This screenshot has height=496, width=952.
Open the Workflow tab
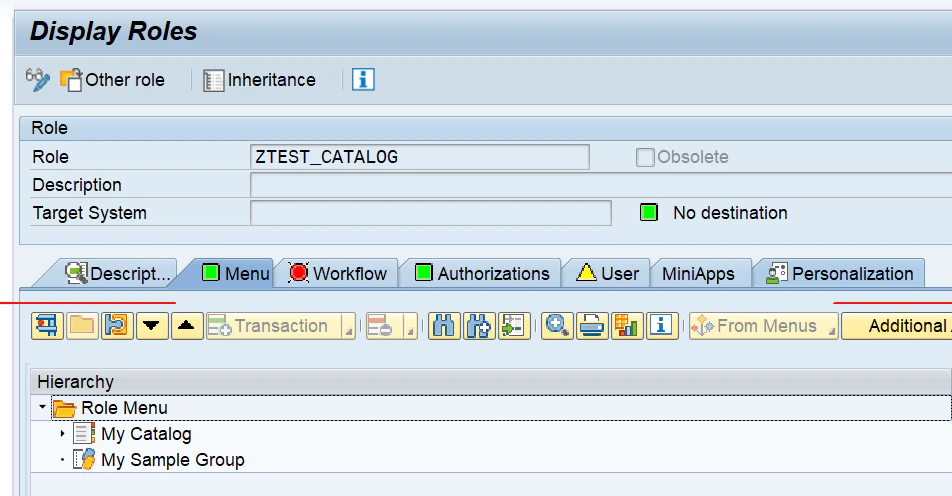338,274
